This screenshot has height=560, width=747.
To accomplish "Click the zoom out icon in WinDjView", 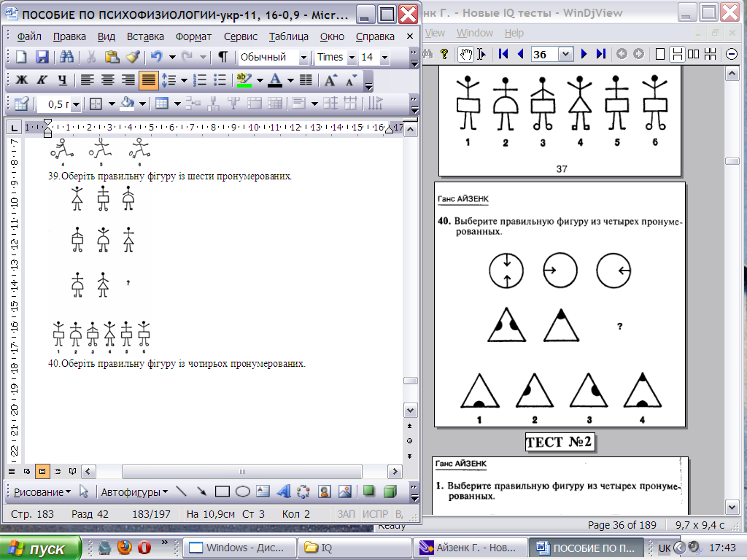I will coord(732,54).
